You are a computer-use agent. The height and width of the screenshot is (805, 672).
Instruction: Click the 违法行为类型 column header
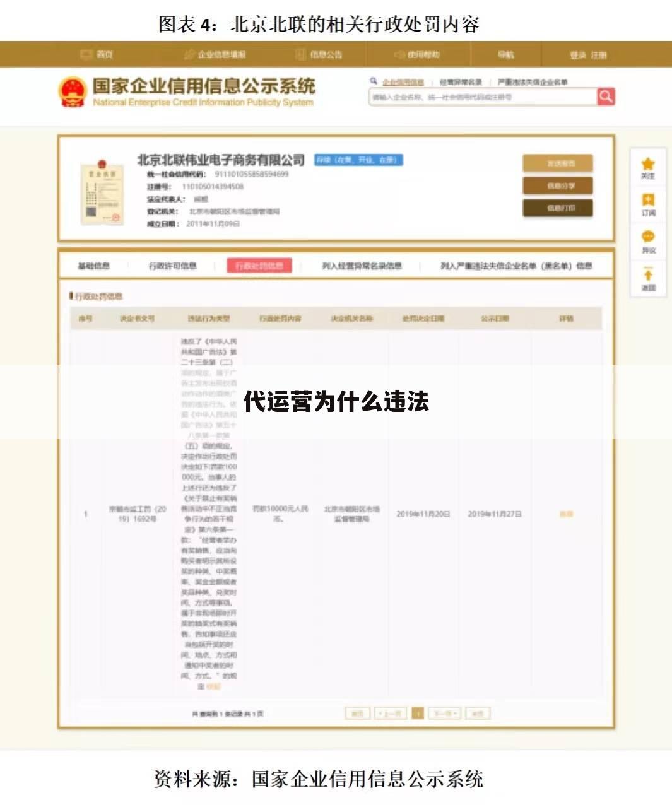[209, 319]
